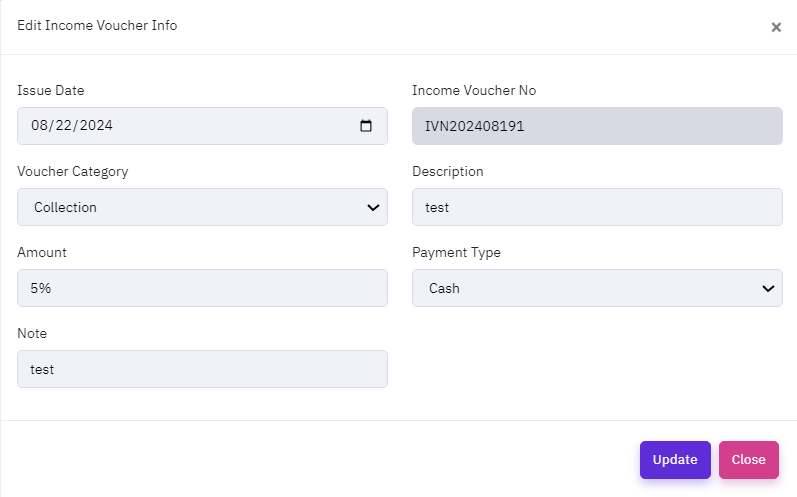The image size is (797, 497).
Task: Click the Income Voucher No label
Action: tap(474, 91)
